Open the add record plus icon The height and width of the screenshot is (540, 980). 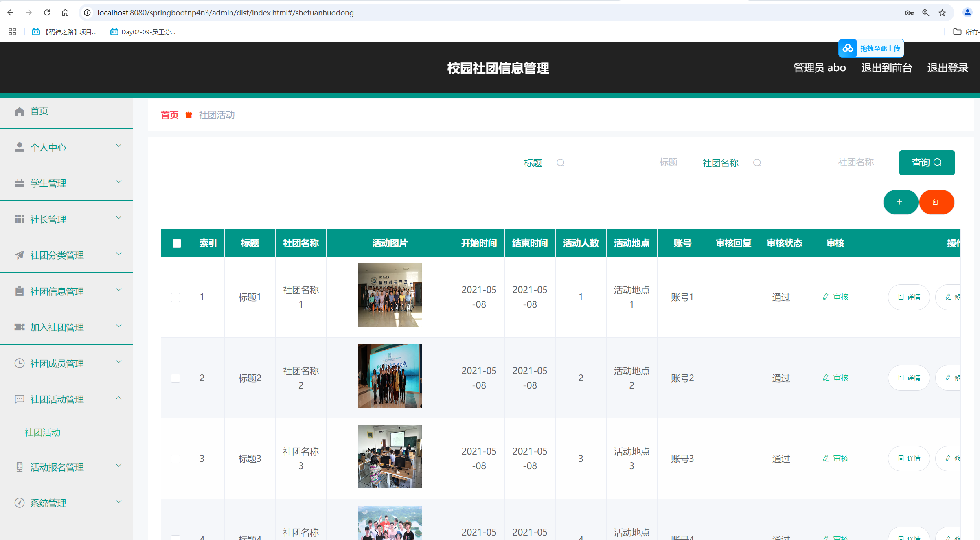[900, 202]
